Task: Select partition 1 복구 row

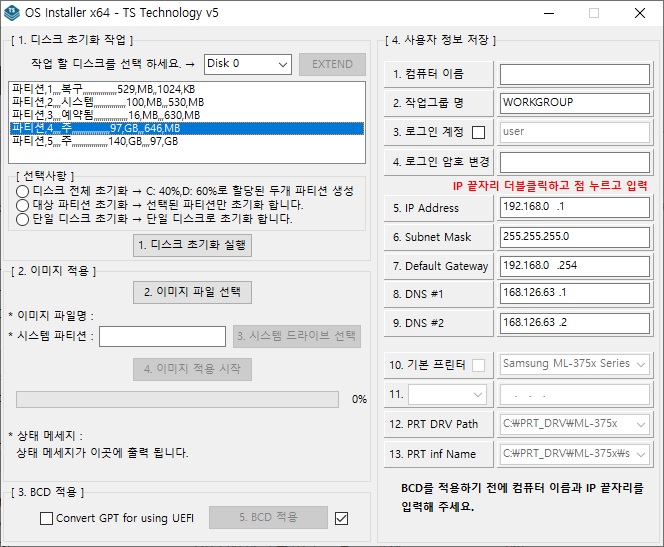Action: (x=186, y=89)
